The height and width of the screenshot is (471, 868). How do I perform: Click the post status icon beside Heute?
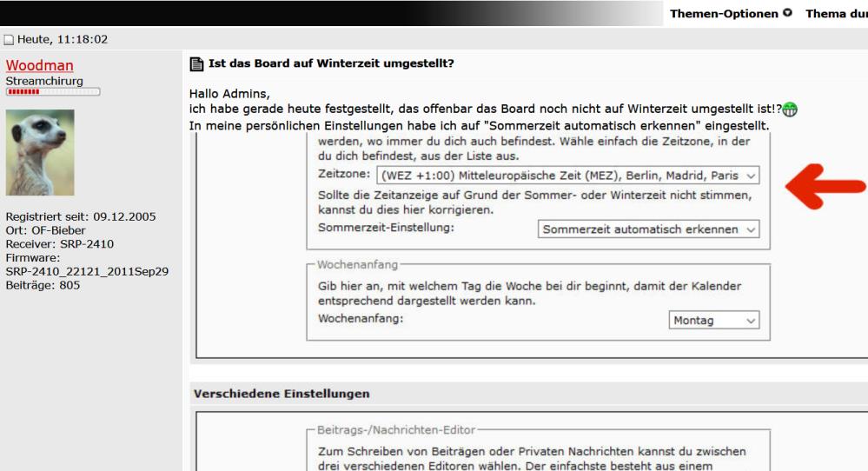9,40
